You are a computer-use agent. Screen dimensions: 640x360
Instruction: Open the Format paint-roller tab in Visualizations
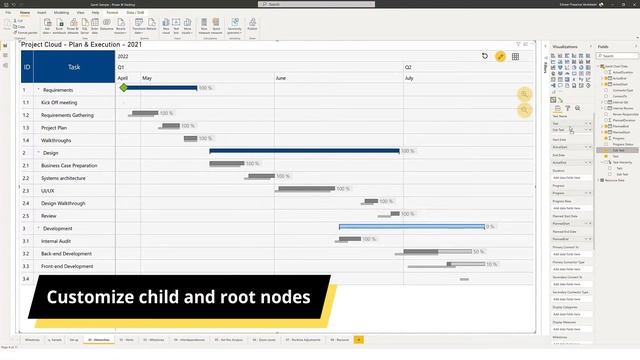pyautogui.click(x=567, y=108)
